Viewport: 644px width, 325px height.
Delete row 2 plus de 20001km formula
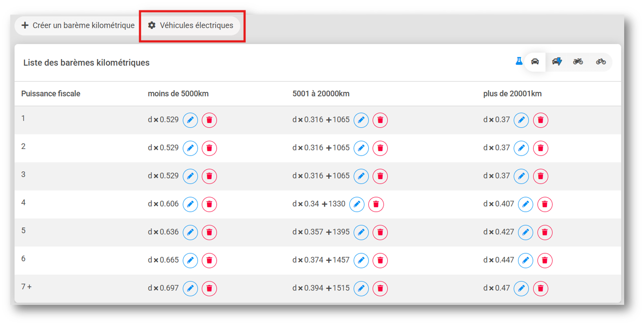(x=541, y=148)
